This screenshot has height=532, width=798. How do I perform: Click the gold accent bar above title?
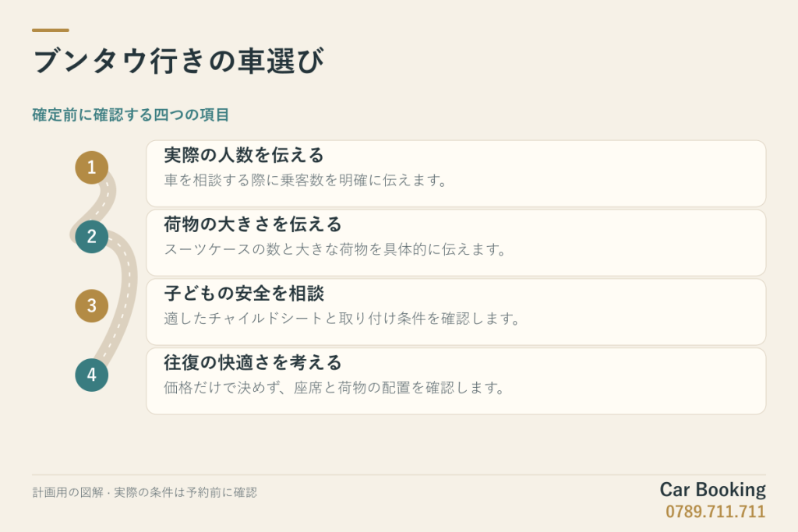pos(51,30)
